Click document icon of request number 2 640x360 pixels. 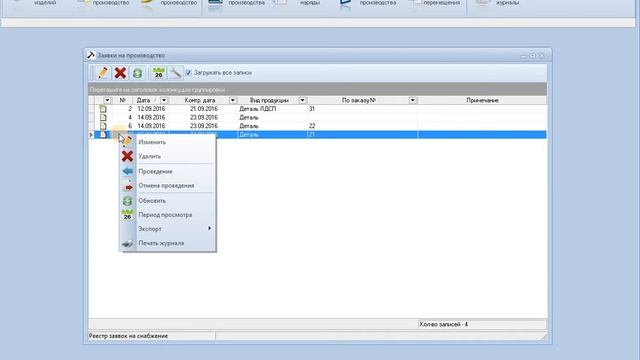click(103, 109)
